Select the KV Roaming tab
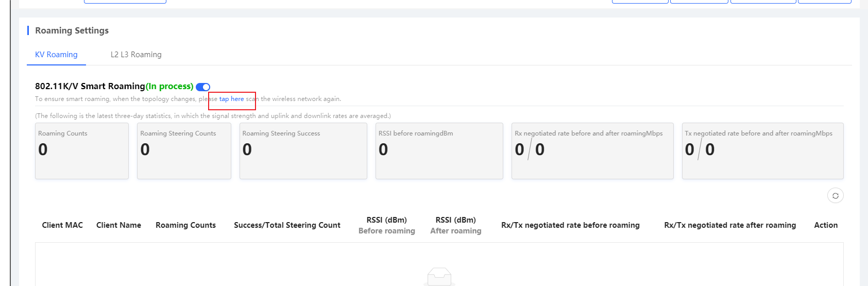 [x=56, y=55]
